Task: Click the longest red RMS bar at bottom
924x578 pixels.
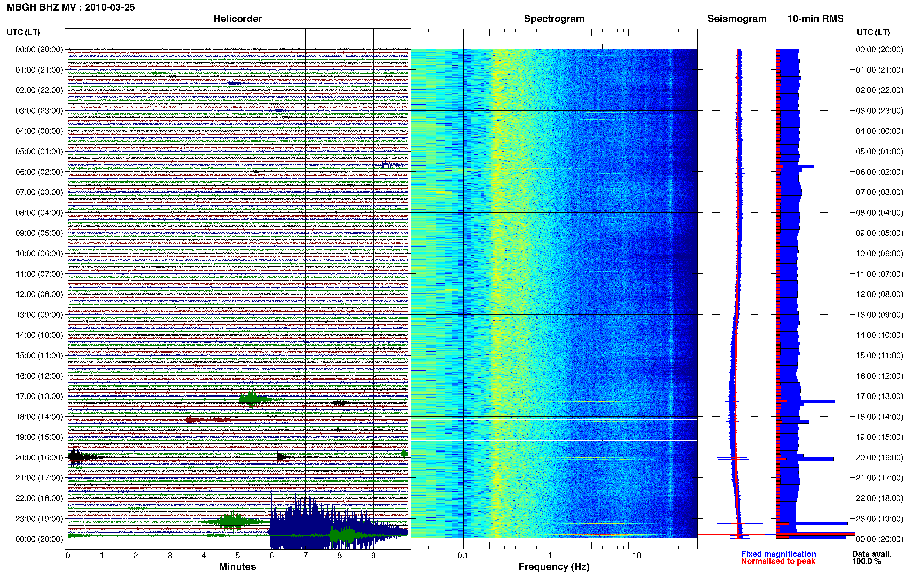Action: point(815,534)
